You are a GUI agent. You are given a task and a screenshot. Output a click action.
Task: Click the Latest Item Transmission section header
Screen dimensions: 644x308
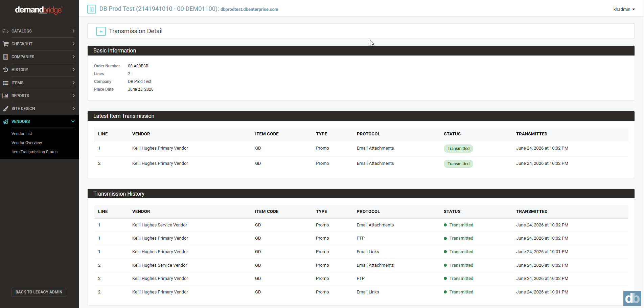pyautogui.click(x=361, y=116)
